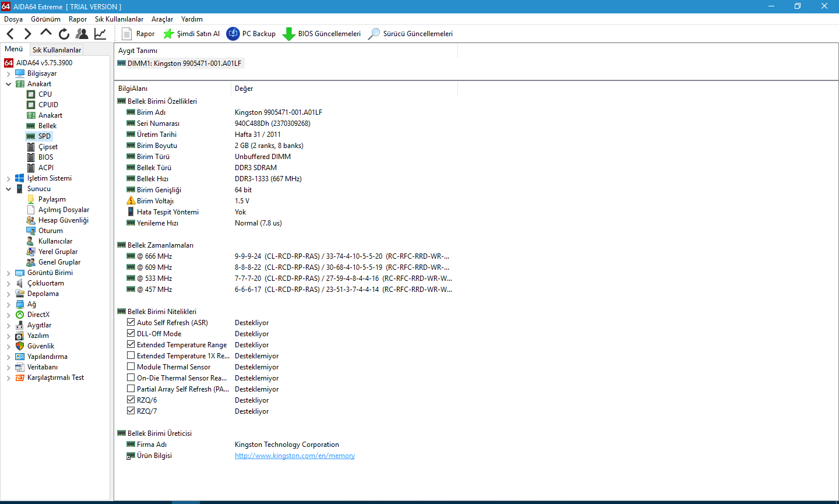Open user management toolbar icon
Viewport: 839px width, 504px height.
coord(82,34)
